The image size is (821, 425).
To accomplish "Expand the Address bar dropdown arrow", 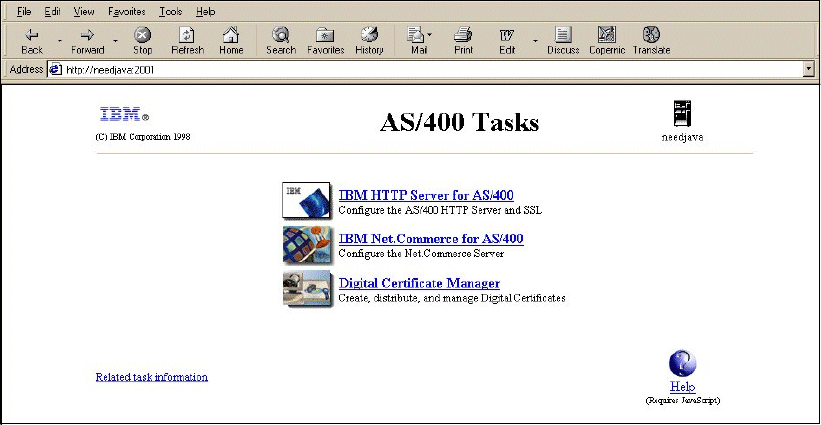I will click(x=809, y=69).
